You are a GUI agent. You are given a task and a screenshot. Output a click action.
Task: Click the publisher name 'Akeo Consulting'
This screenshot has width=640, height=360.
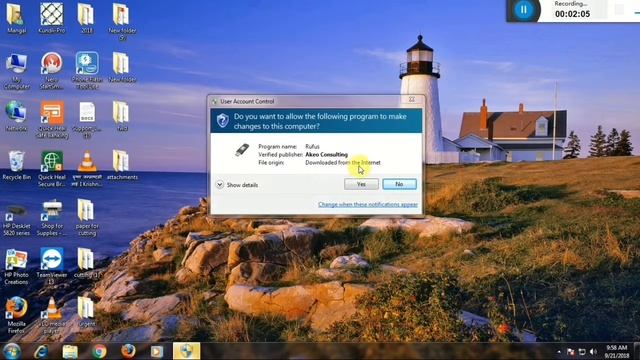click(x=327, y=155)
